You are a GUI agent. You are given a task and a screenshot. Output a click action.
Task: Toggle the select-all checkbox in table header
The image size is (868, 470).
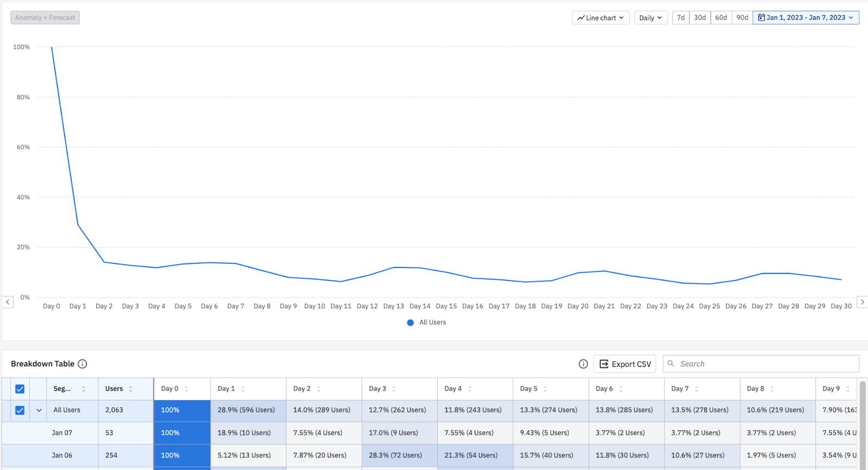[20, 389]
